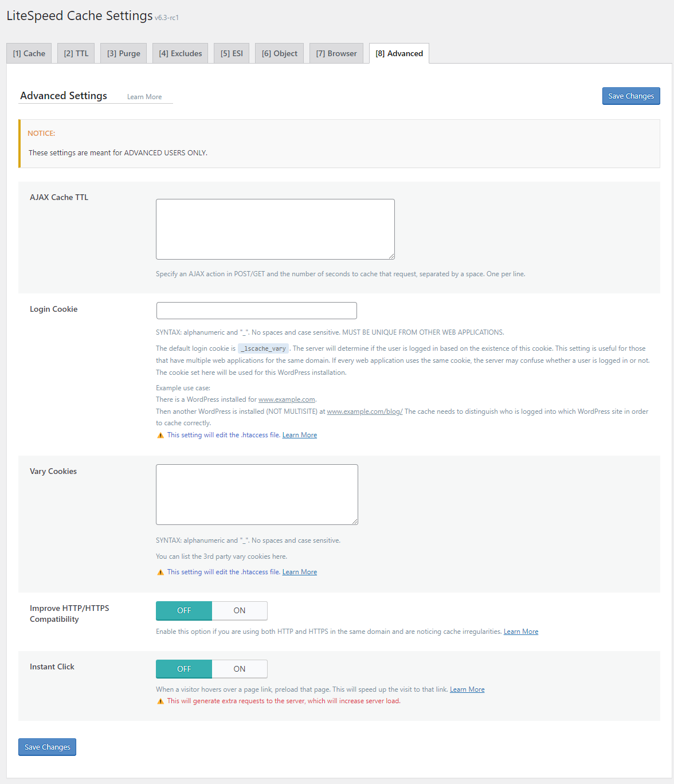The image size is (674, 784).
Task: Click the top Save Changes button
Action: pyautogui.click(x=631, y=96)
